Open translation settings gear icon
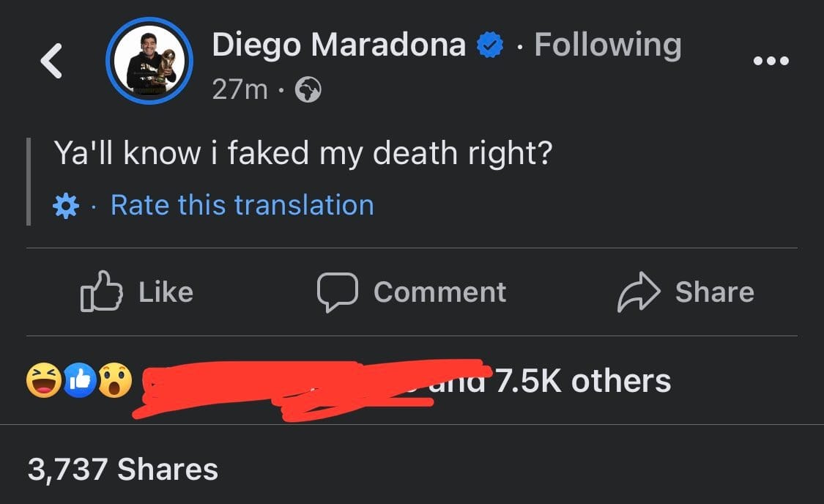The height and width of the screenshot is (504, 824). click(x=66, y=206)
